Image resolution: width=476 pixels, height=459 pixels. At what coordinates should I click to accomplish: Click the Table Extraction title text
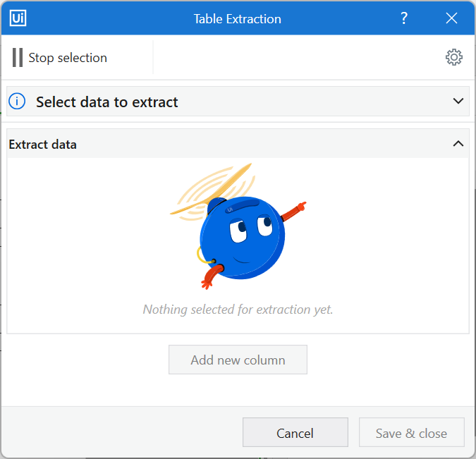[238, 18]
